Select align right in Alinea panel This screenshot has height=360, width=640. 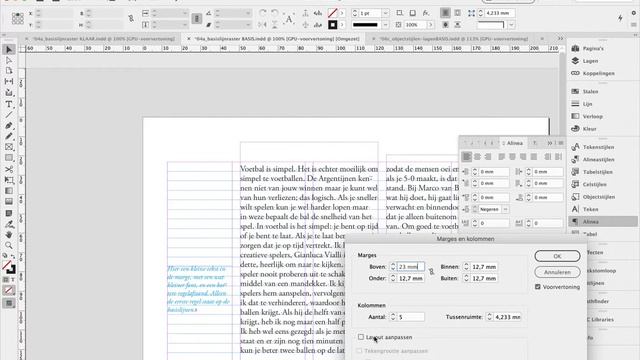(x=488, y=157)
